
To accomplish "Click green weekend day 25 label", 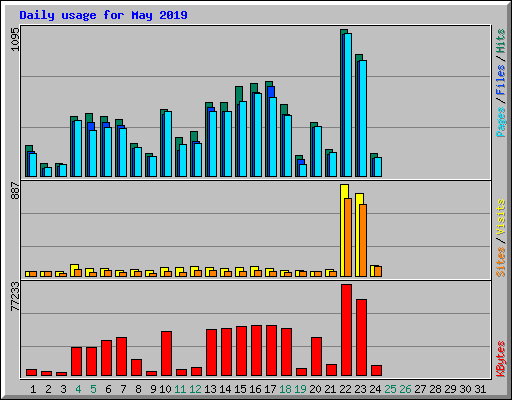I will coord(390,389).
